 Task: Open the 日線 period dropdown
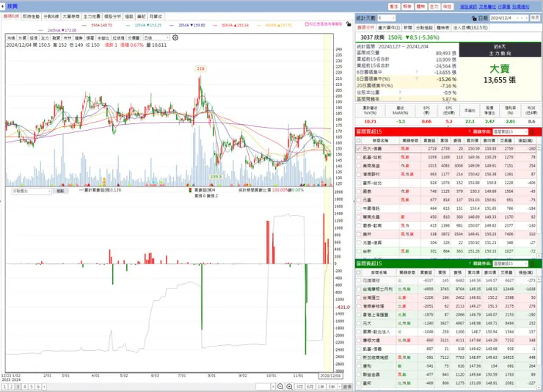point(156,37)
